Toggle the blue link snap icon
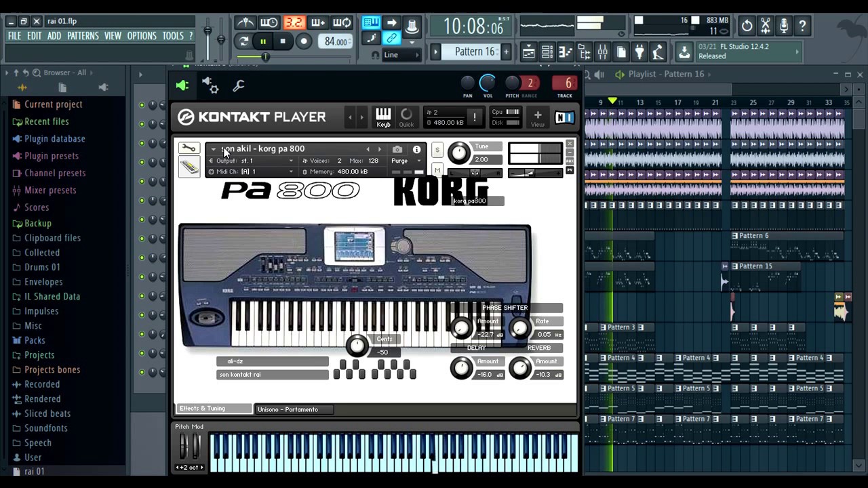Viewport: 868px width, 488px height. pyautogui.click(x=392, y=39)
